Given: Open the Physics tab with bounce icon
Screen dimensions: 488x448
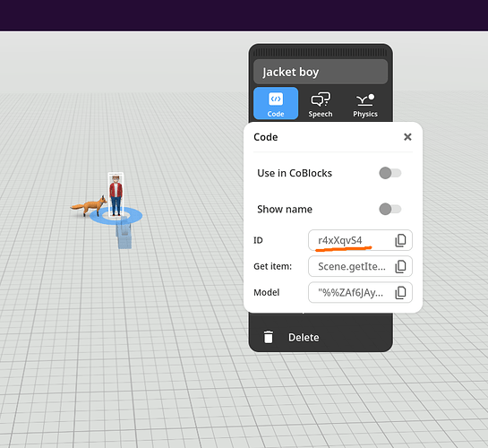Looking at the screenshot, I should [x=365, y=104].
